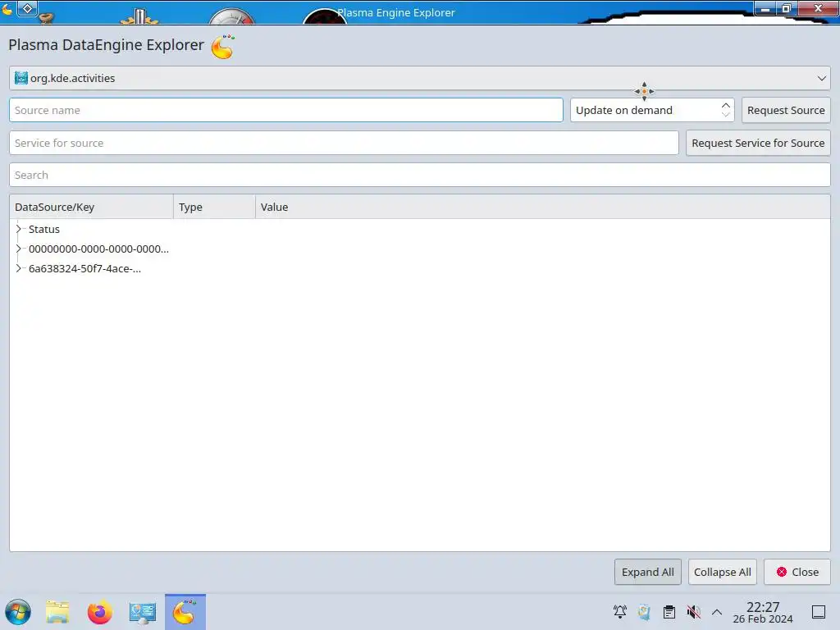Close the dialog with the Close button
The width and height of the screenshot is (840, 630).
[x=797, y=572]
